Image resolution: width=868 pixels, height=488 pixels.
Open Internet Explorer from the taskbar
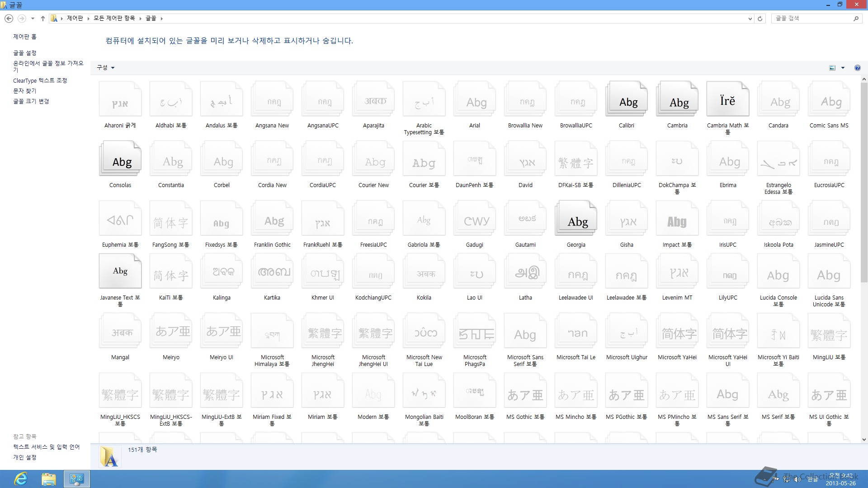(21, 479)
